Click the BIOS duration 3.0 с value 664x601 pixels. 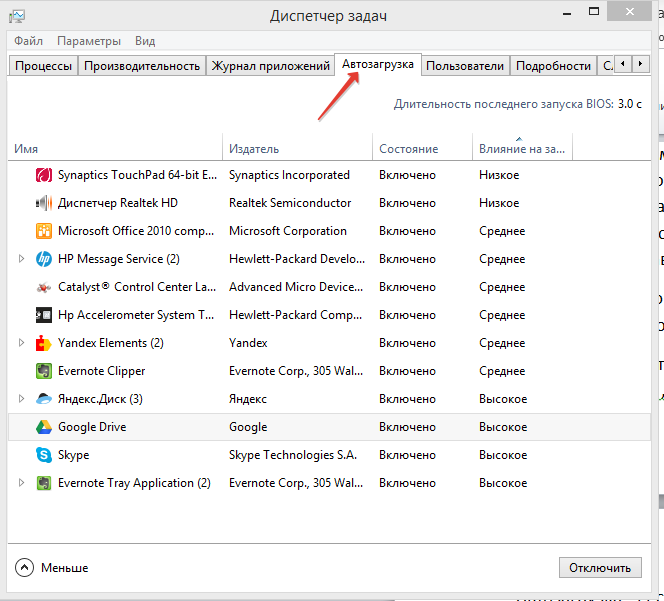point(630,104)
